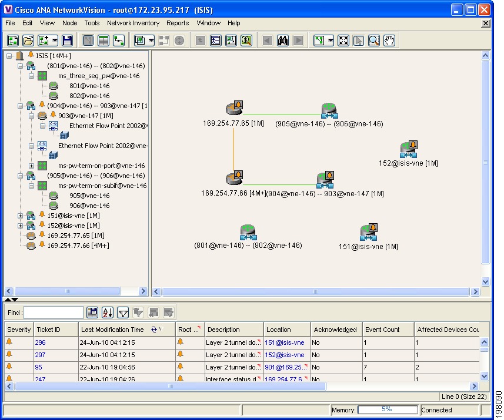The width and height of the screenshot is (504, 420).
Task: Click the (905@vne-146) -- (906@vne-146) map icon
Action: click(329, 111)
